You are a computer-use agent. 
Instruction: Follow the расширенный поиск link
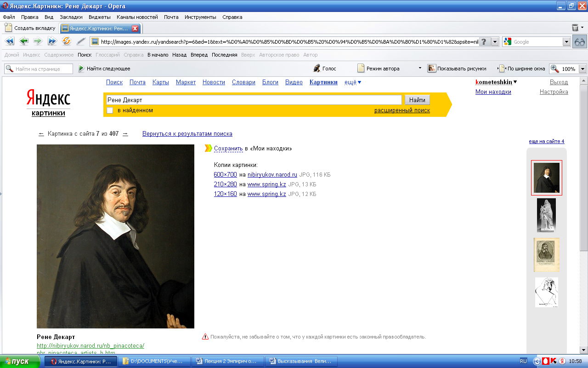pyautogui.click(x=402, y=110)
